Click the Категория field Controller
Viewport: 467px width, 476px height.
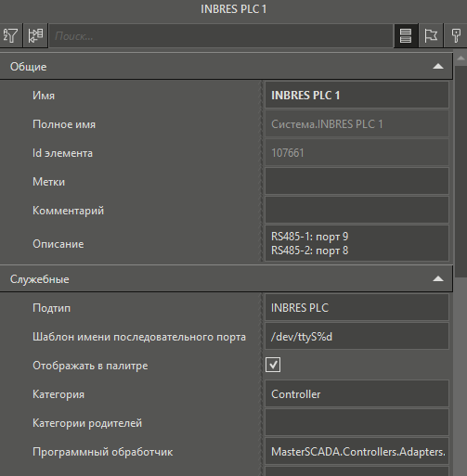click(x=357, y=394)
